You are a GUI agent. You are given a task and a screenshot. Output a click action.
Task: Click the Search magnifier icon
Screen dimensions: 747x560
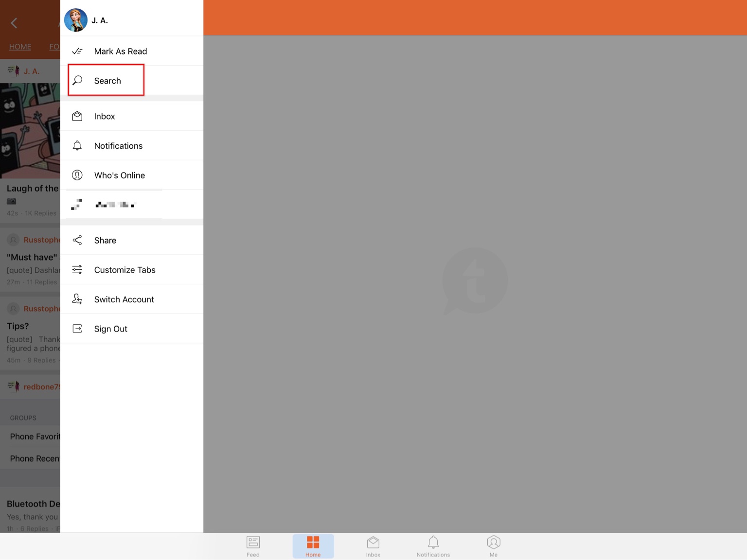tap(77, 80)
